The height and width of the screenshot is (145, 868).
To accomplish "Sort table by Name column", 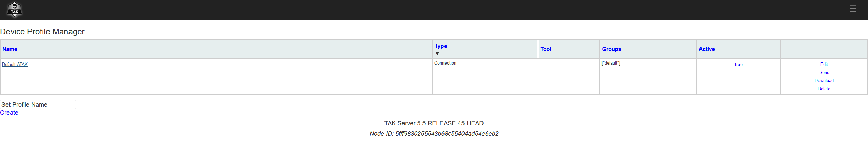I will (x=10, y=49).
